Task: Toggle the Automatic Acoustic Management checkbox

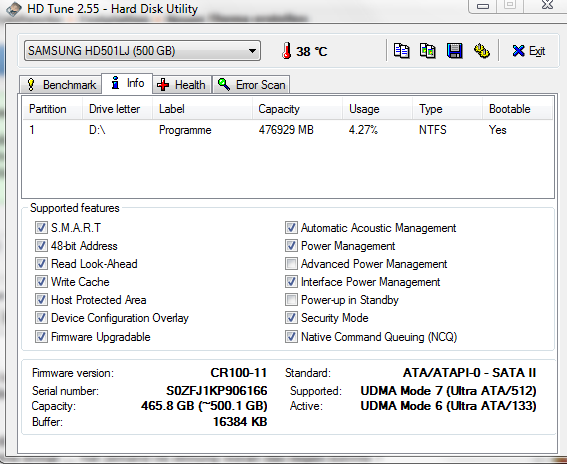Action: tap(291, 227)
